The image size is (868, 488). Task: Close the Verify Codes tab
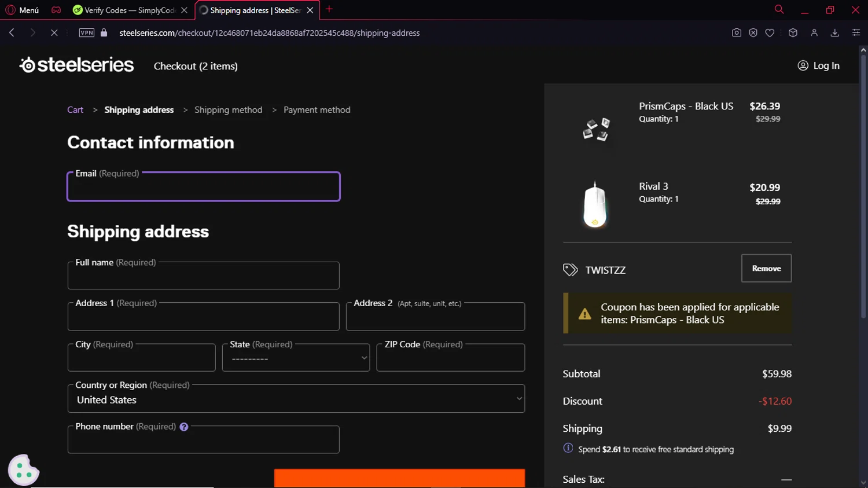[x=184, y=10]
